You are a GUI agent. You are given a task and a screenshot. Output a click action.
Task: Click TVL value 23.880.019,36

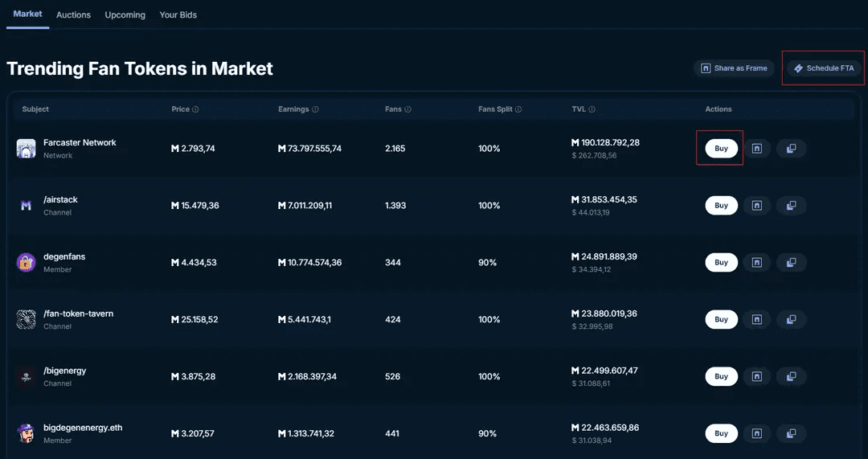click(x=604, y=314)
